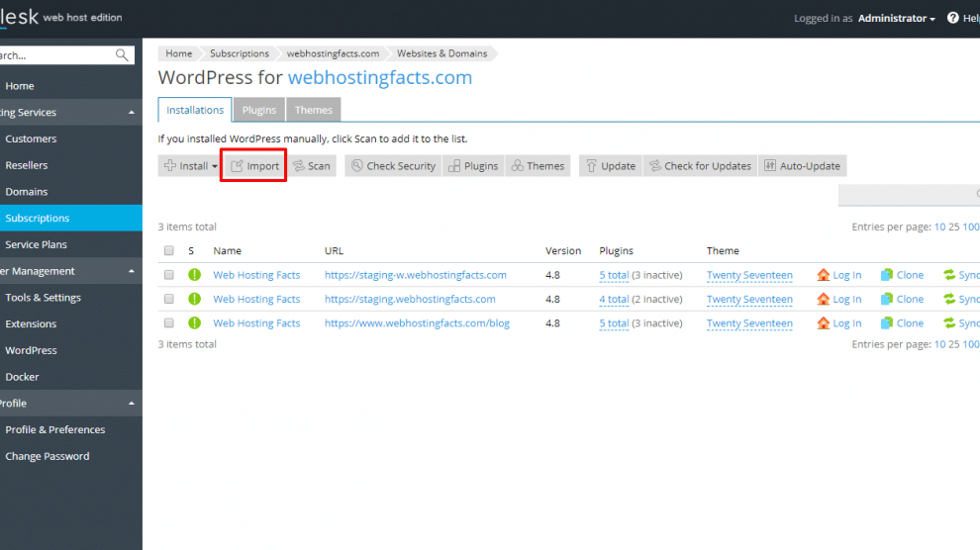
Task: Click the Install plus icon
Action: [170, 165]
